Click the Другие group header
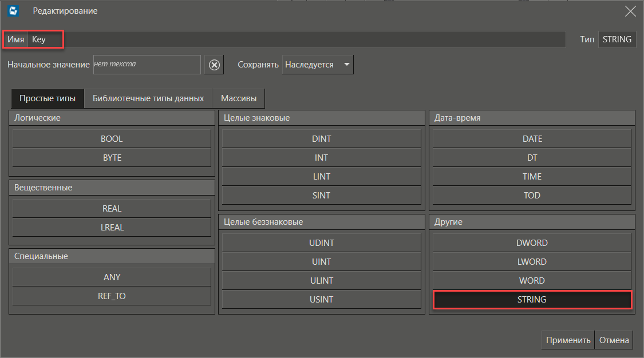This screenshot has width=644, height=358. pos(532,222)
